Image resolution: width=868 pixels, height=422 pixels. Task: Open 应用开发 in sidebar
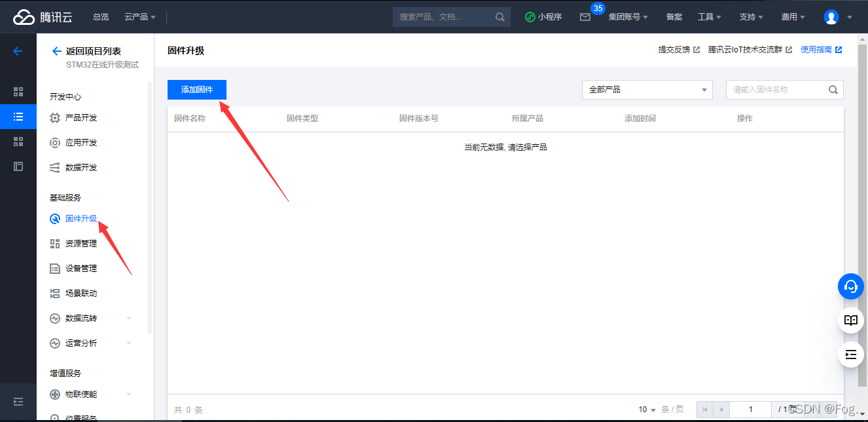(81, 143)
